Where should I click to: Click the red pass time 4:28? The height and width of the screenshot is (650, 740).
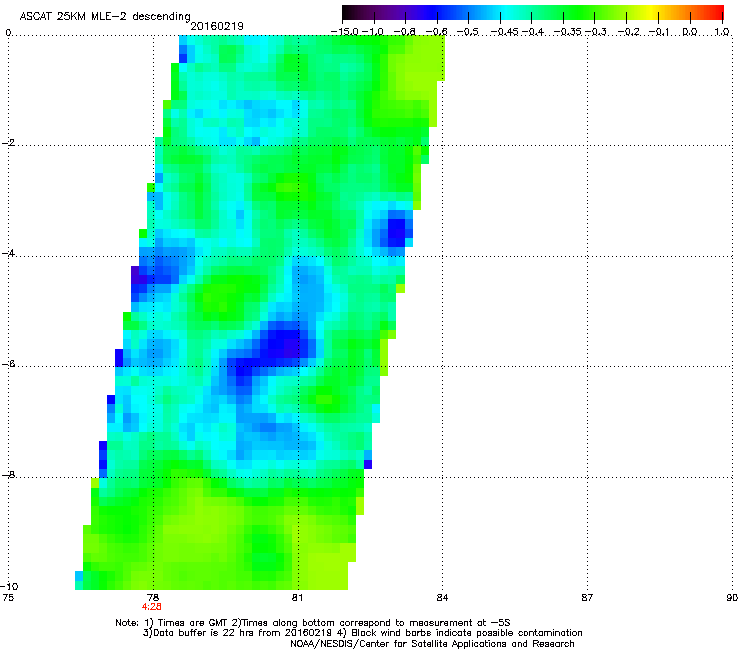(x=151, y=607)
